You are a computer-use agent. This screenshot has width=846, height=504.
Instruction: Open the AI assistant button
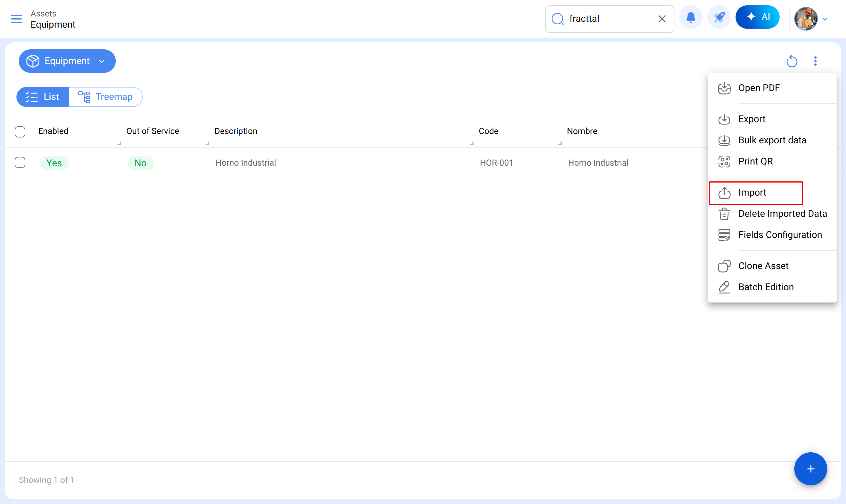click(x=757, y=17)
